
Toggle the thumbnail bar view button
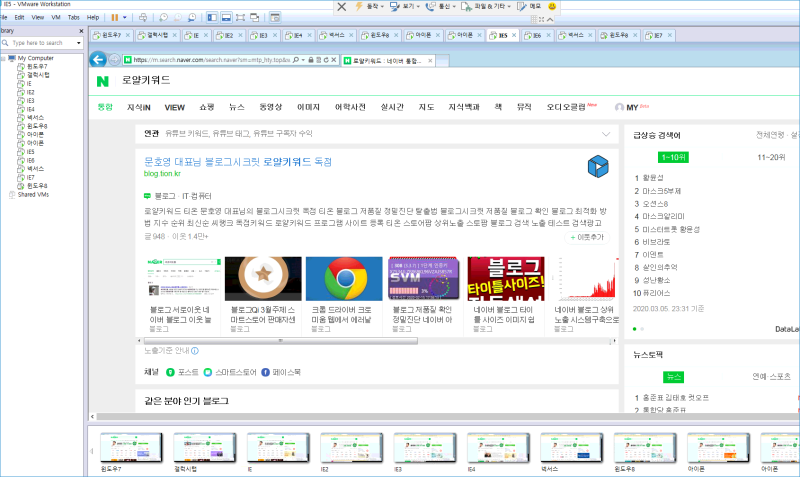pos(226,17)
